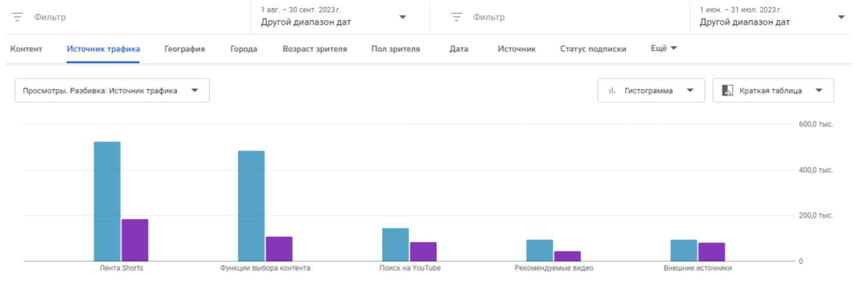Select the Дата tab
Screen dimensions: 868x287
click(459, 49)
